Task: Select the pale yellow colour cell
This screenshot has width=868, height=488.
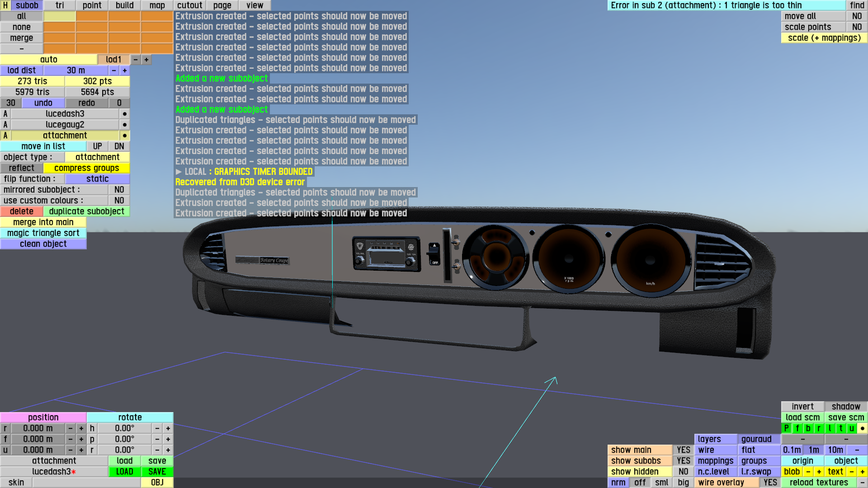Action: coord(60,16)
